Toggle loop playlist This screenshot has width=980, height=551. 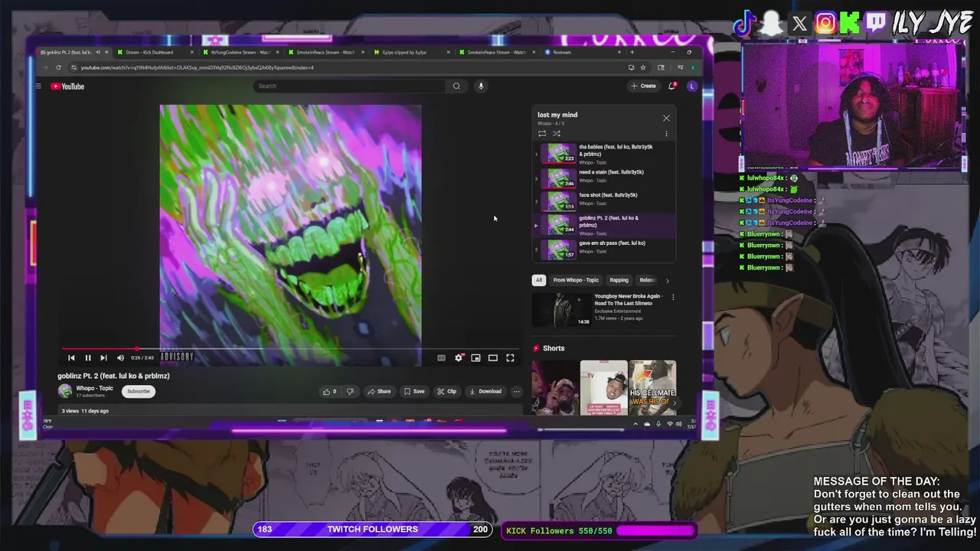point(542,133)
